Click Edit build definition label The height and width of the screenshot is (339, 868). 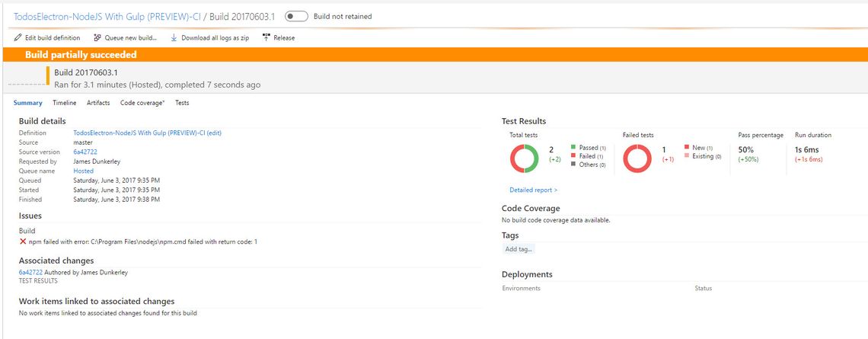click(53, 37)
